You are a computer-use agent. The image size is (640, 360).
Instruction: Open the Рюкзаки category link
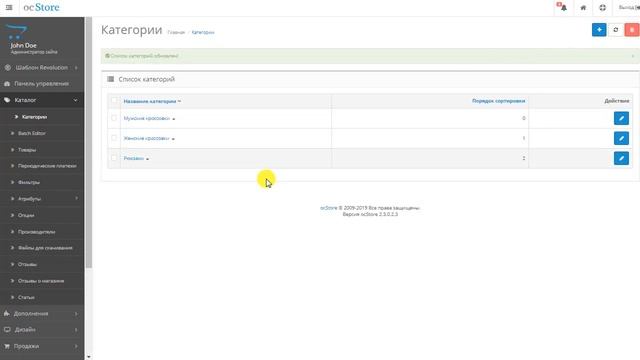[x=133, y=158]
